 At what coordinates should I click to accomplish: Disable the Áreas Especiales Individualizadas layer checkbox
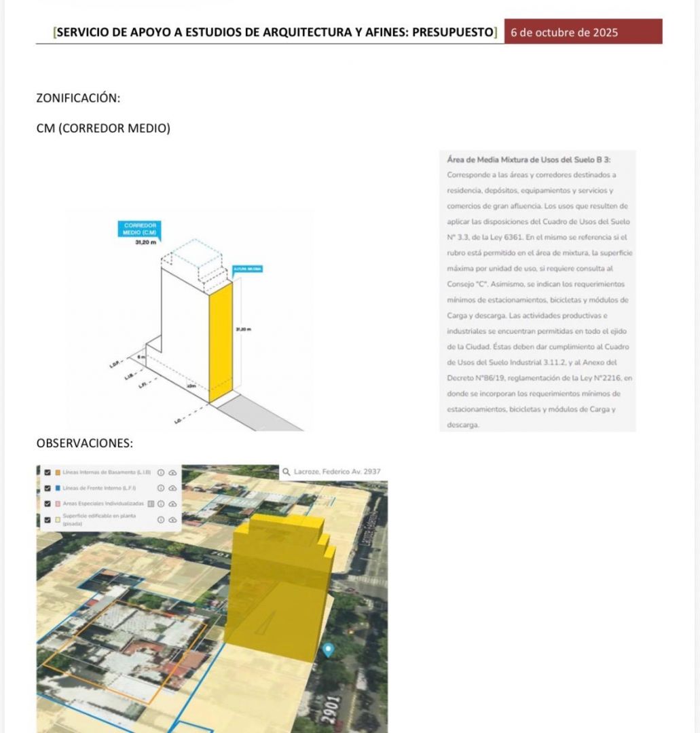47,504
